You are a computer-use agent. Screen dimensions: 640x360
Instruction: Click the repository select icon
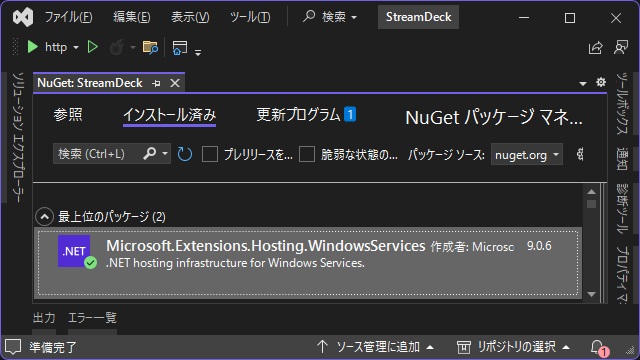point(463,347)
